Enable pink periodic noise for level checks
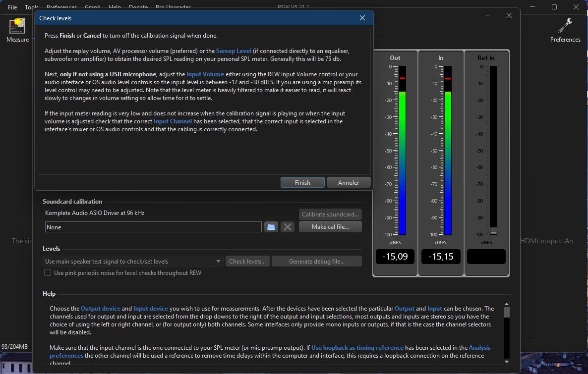 coord(48,272)
